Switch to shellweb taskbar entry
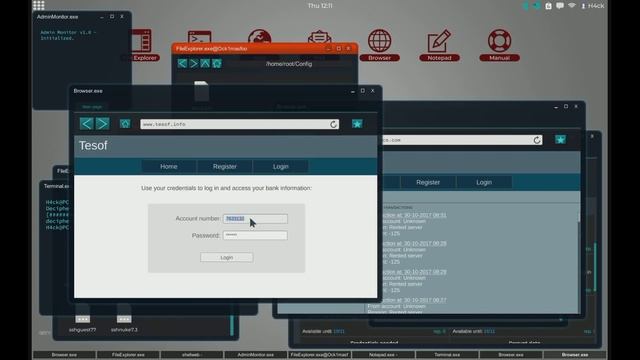This screenshot has height=360, width=640. click(x=192, y=355)
